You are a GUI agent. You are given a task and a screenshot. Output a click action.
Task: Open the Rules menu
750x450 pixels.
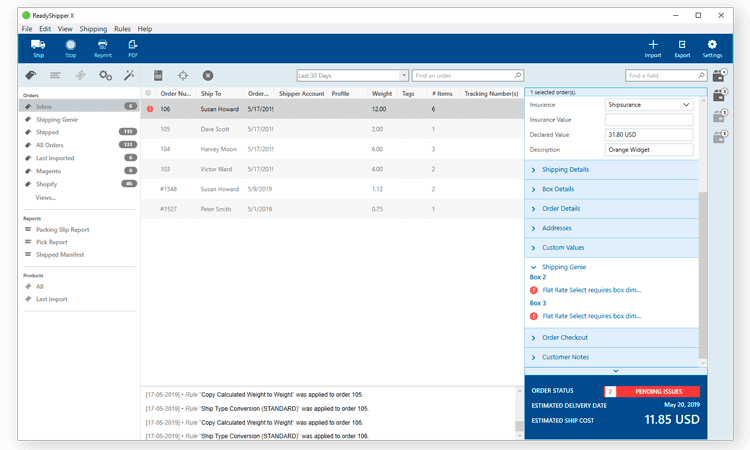point(122,29)
